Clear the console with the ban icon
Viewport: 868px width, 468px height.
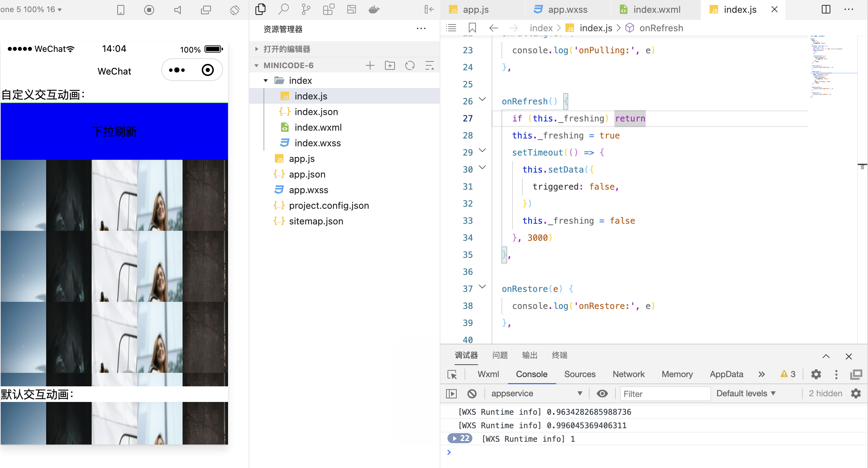[472, 393]
